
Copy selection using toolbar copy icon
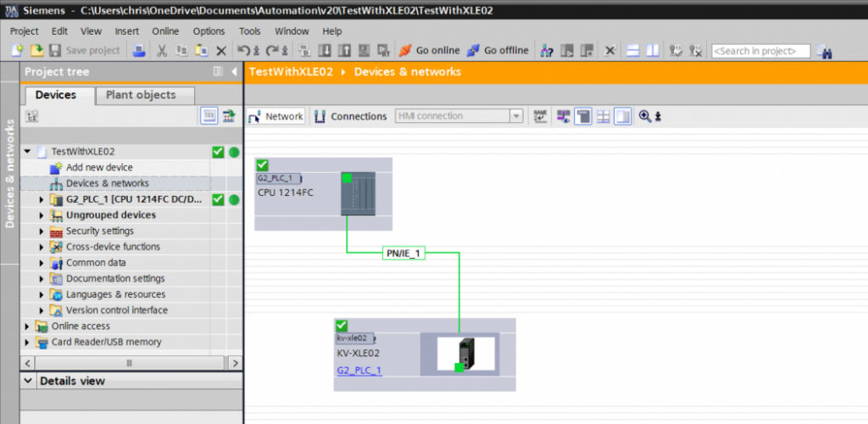pos(181,51)
